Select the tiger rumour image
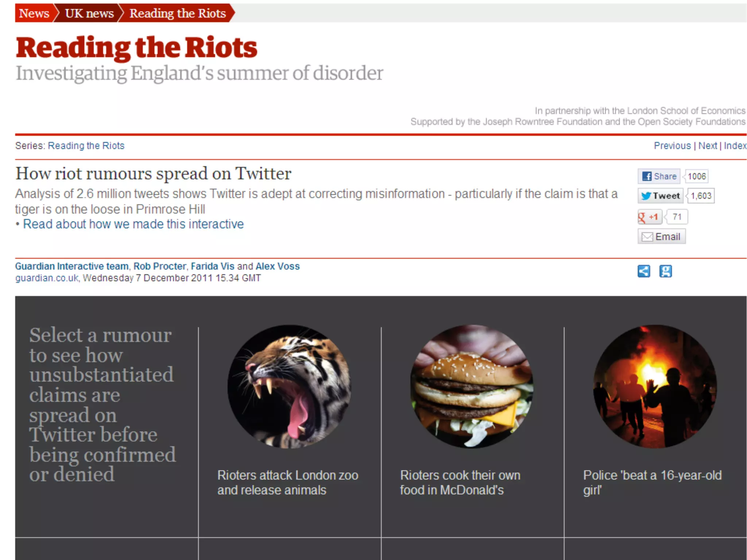The height and width of the screenshot is (560, 747). 289,386
